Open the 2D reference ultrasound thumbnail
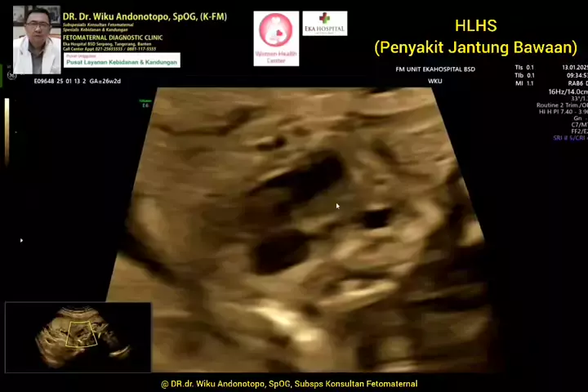Screen dimensions: 588x392 pyautogui.click(x=78, y=336)
